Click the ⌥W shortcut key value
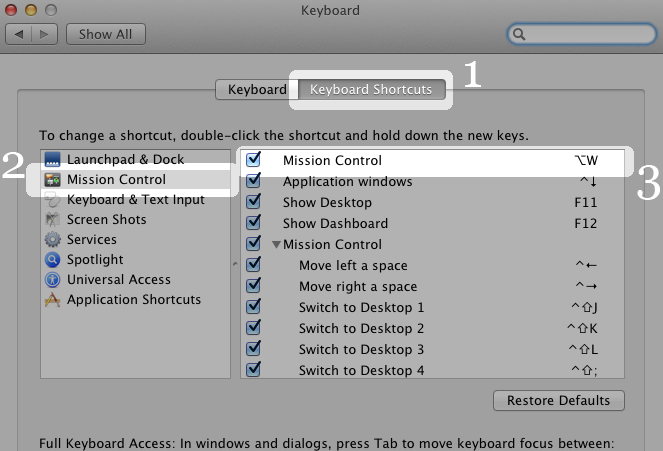This screenshot has height=451, width=663. [x=586, y=161]
